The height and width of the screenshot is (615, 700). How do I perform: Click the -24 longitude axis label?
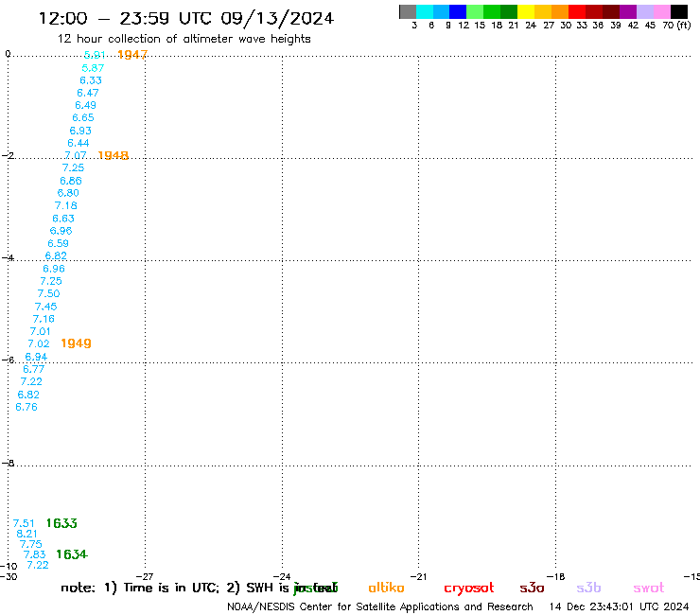(282, 576)
